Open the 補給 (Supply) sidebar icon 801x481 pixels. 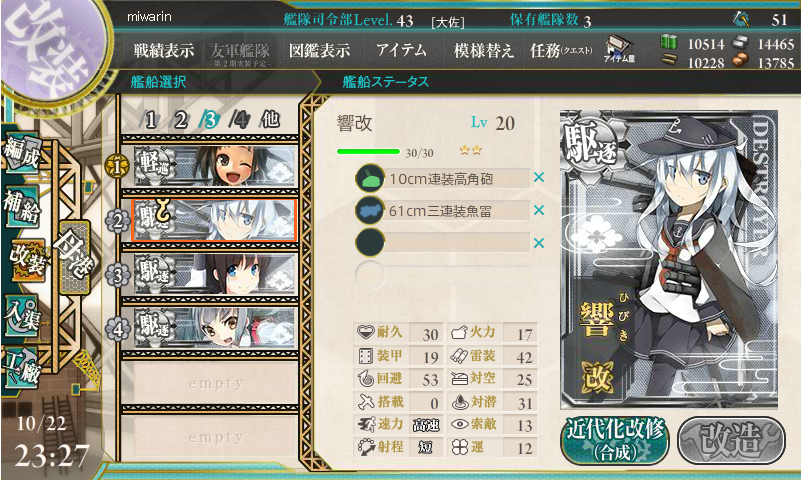pyautogui.click(x=21, y=206)
